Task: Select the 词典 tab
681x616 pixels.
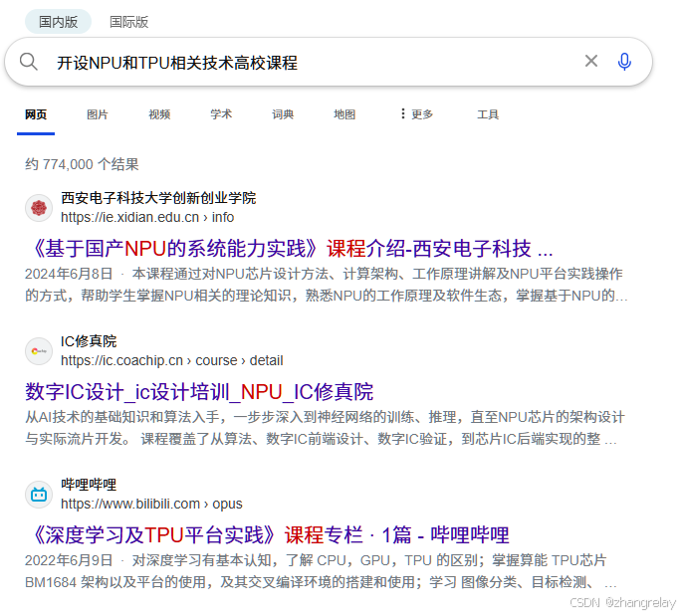Action: [283, 114]
